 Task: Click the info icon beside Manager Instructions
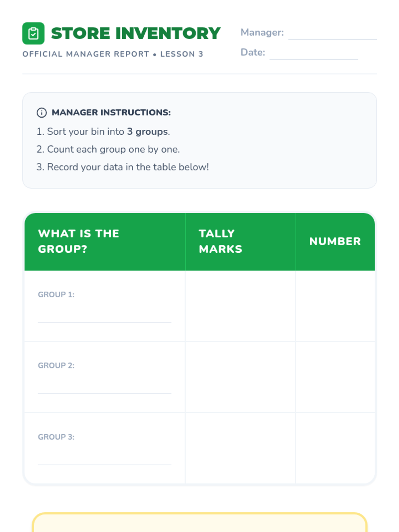click(42, 113)
